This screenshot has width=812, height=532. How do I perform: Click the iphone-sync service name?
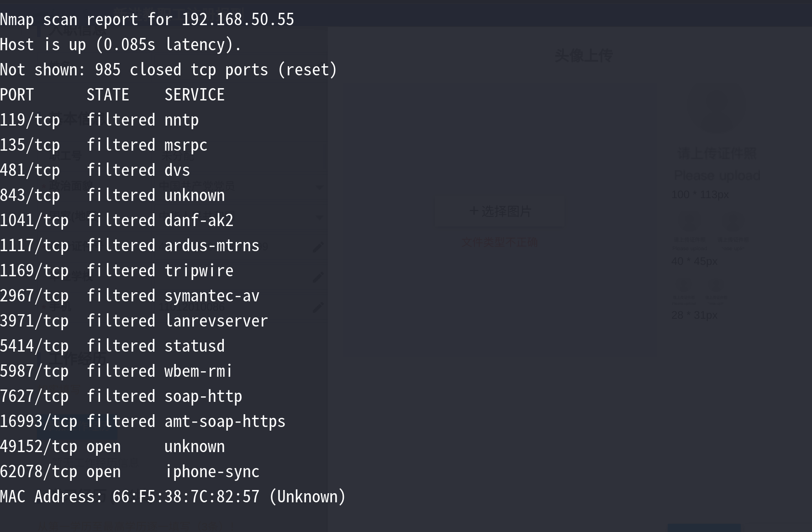(x=212, y=471)
